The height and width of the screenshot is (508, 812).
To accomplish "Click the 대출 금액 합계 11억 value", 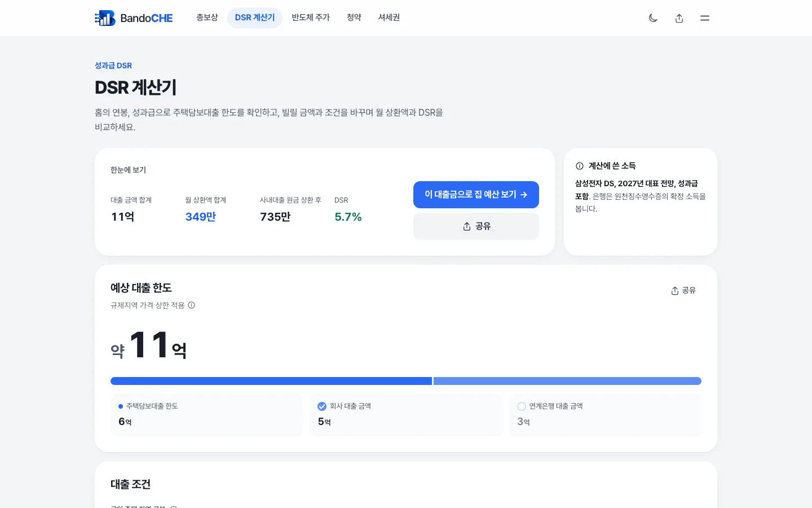I will click(122, 217).
